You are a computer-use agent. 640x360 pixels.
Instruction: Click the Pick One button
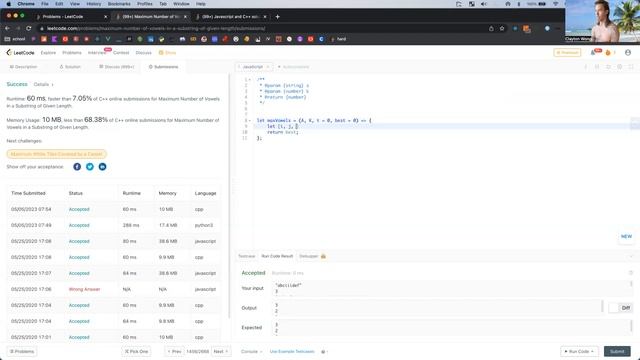point(136,351)
